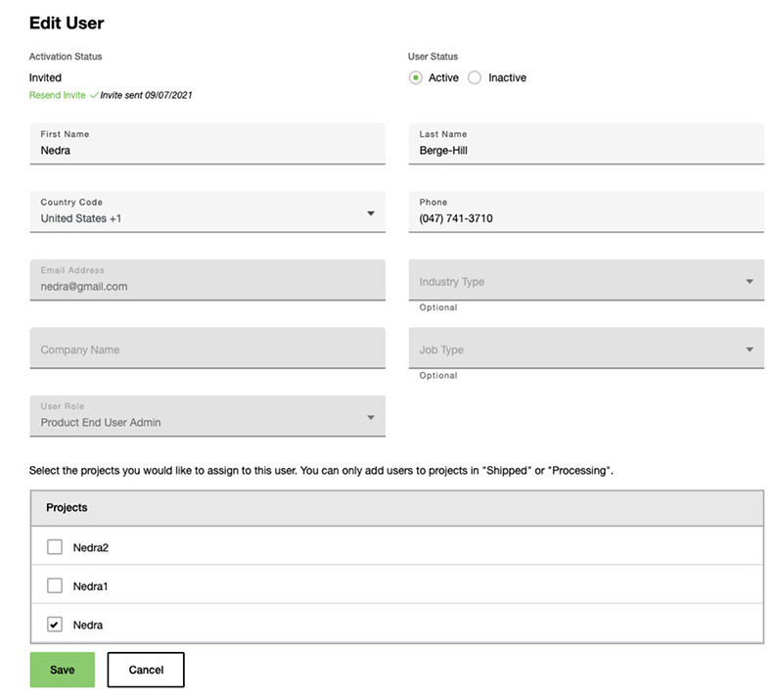Click the Projects table header
This screenshot has width=777, height=700.
[396, 508]
